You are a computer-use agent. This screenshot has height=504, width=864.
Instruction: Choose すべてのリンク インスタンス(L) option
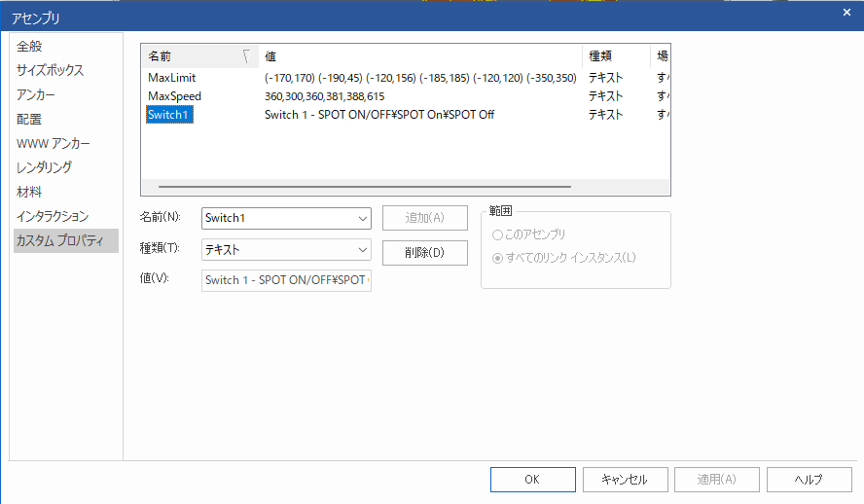coord(563,258)
